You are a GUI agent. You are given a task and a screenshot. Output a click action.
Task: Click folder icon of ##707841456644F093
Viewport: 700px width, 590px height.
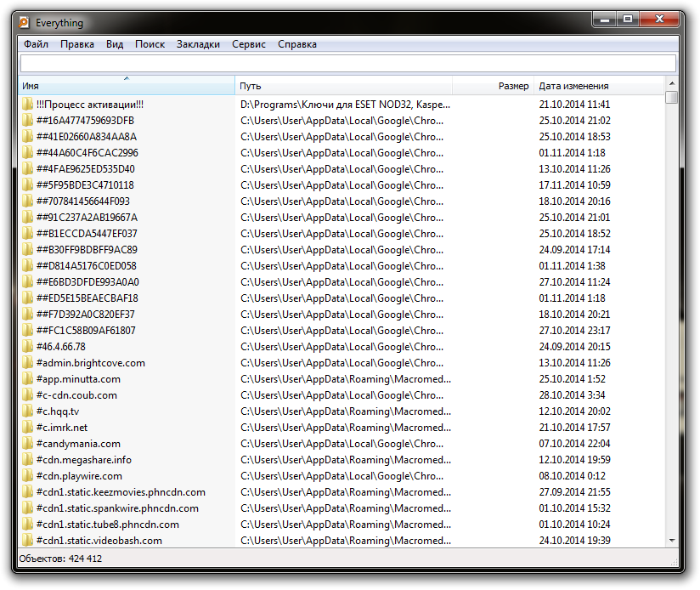(28, 201)
